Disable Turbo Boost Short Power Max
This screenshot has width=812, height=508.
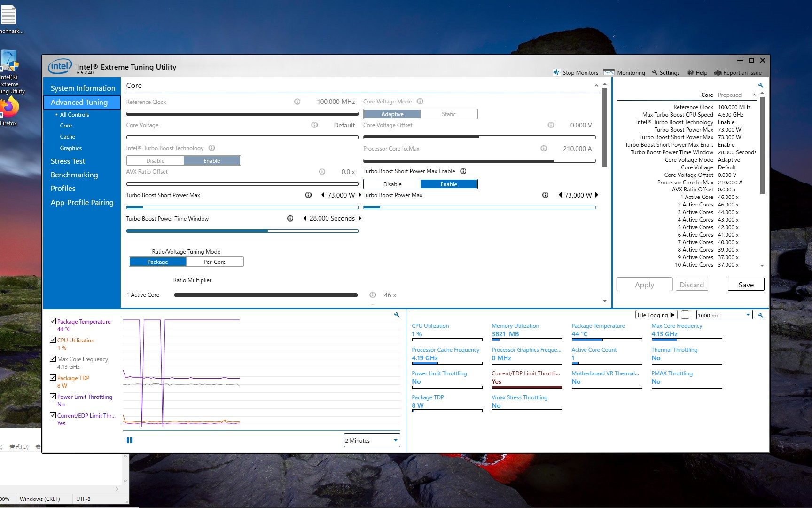tap(392, 184)
